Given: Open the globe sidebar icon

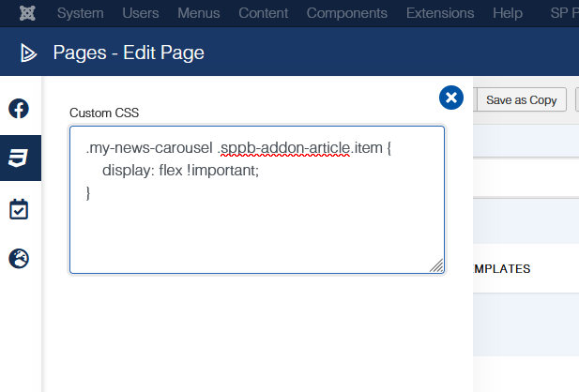Looking at the screenshot, I should coord(19,259).
